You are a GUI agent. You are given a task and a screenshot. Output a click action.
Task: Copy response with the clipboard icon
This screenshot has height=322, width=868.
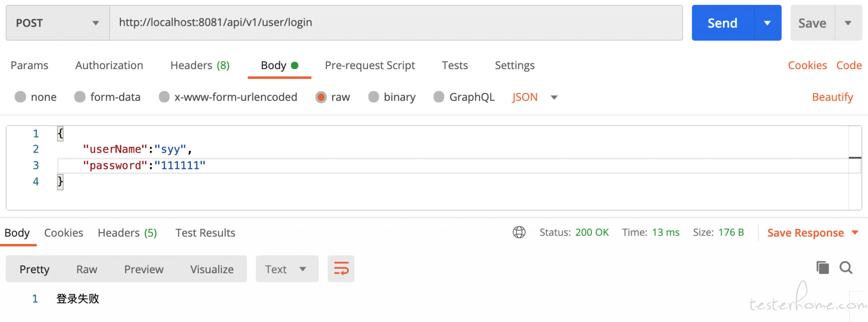[x=823, y=267]
